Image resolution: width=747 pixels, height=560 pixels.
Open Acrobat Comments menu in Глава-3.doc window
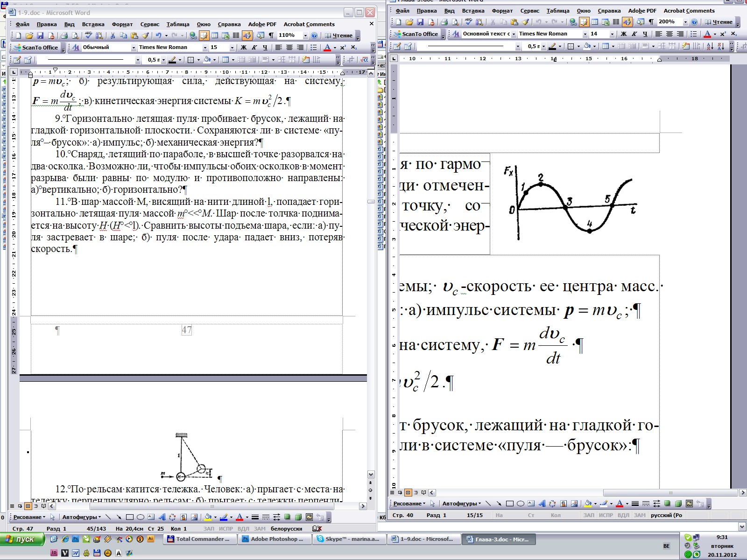pyautogui.click(x=689, y=11)
